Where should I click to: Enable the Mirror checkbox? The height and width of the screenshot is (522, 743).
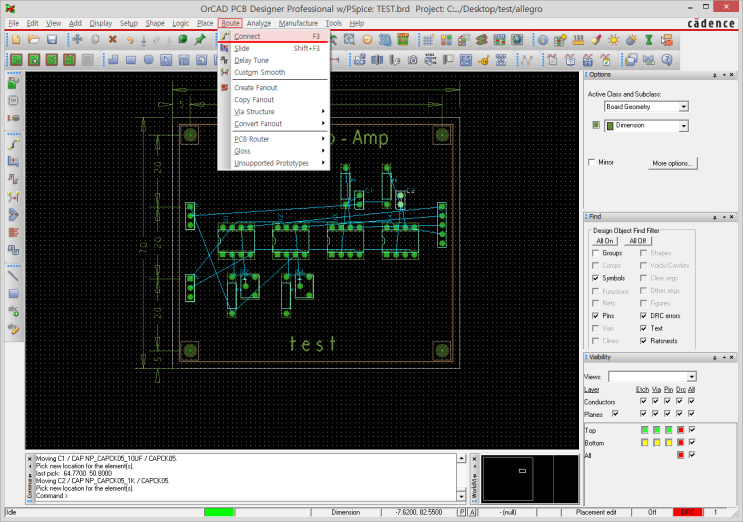coord(593,162)
